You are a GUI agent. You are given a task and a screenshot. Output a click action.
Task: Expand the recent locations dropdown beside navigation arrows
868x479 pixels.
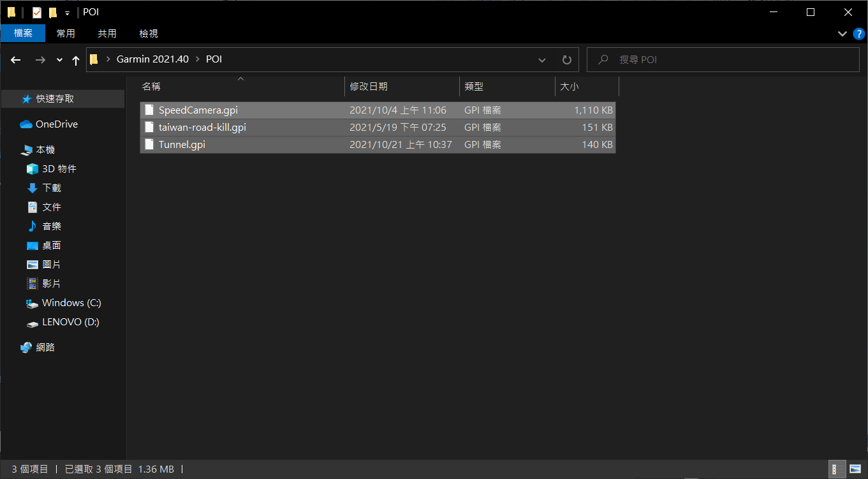(x=59, y=59)
